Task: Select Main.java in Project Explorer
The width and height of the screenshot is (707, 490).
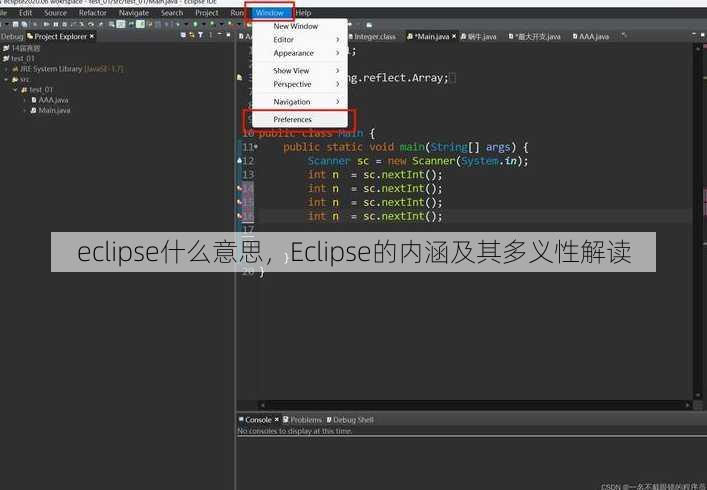Action: click(x=50, y=110)
